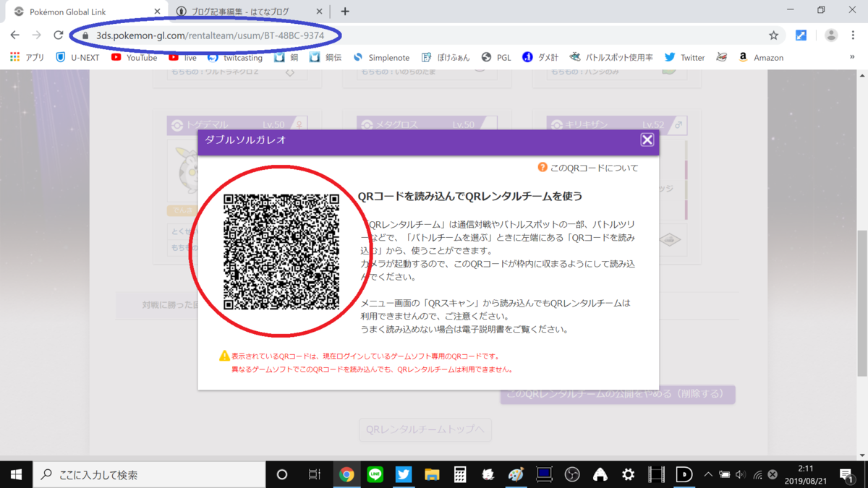Open Chrome from the taskbar

click(x=347, y=474)
